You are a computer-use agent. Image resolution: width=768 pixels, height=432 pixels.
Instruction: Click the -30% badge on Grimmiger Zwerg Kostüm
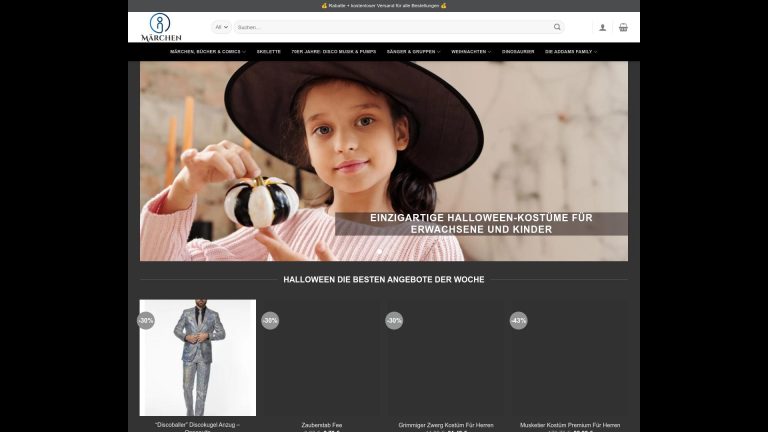(394, 320)
